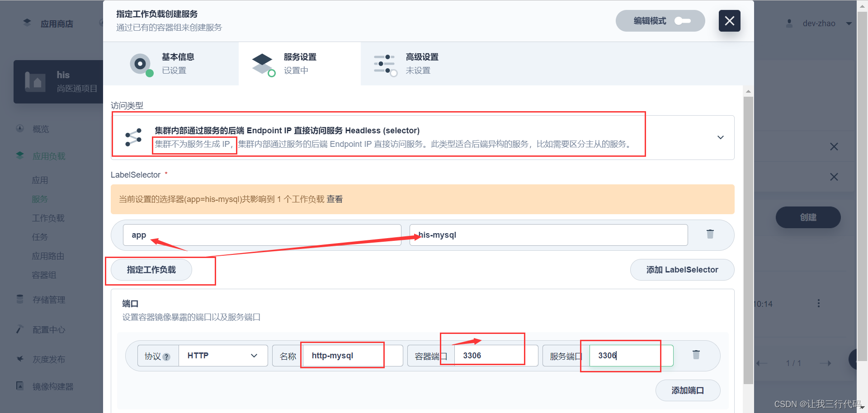Click the 存储管理 database icon
This screenshot has width=868, height=413.
click(x=20, y=299)
